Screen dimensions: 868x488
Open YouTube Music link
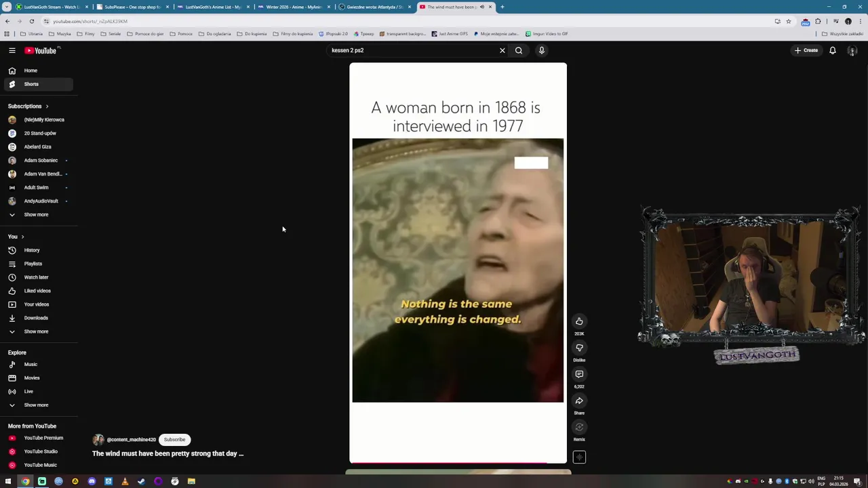click(37, 465)
